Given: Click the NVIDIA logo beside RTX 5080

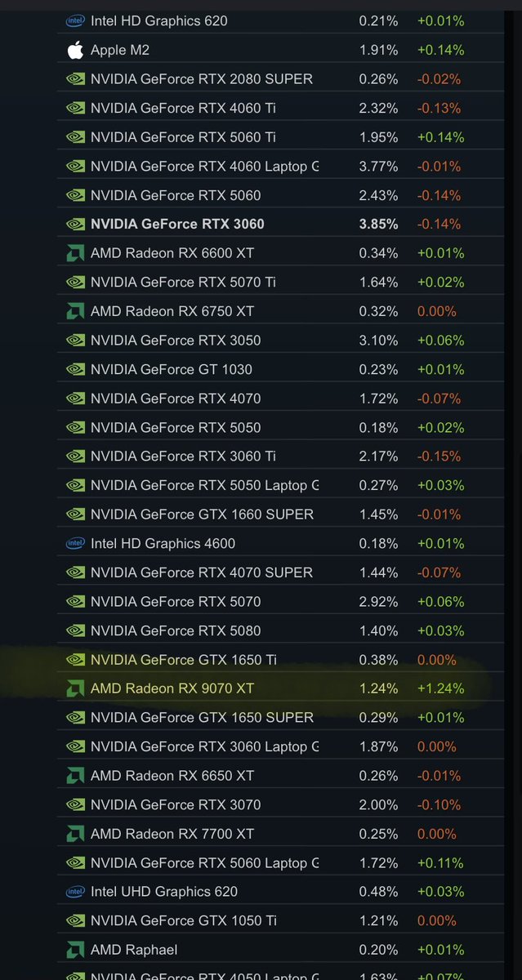Looking at the screenshot, I should click(75, 631).
